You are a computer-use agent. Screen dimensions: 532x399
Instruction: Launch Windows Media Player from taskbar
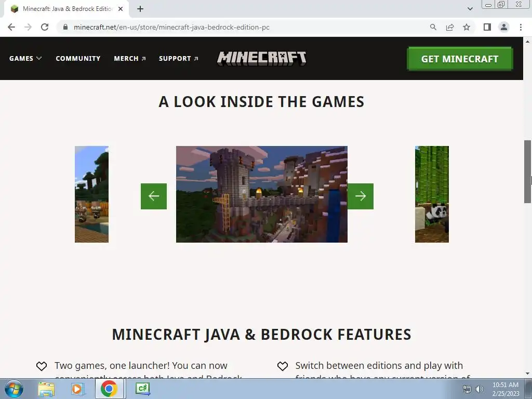point(77,389)
